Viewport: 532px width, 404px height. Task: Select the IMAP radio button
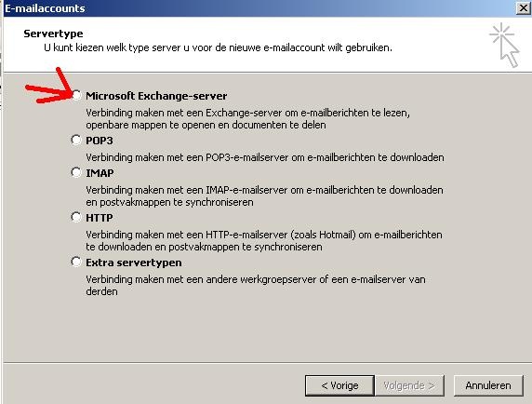(76, 172)
